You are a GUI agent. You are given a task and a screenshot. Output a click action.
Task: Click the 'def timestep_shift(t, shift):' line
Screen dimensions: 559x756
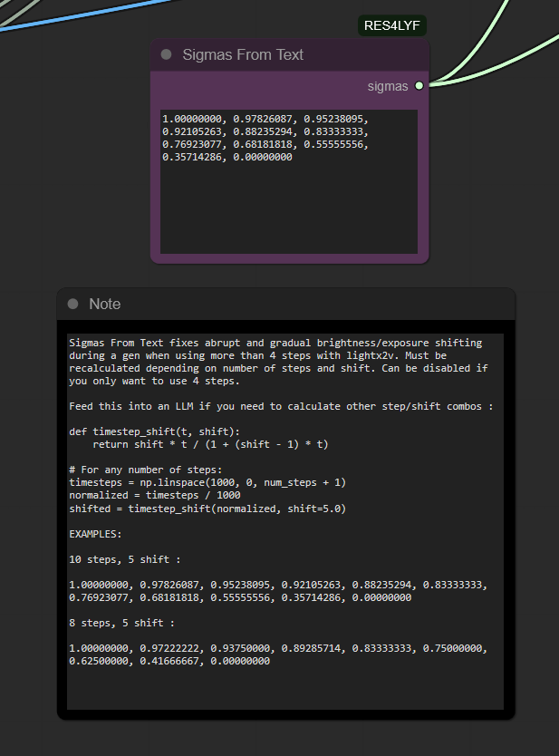(154, 431)
